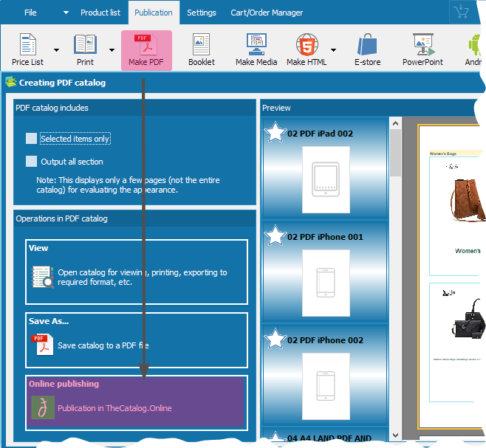
Task: Toggle favorite star for 02 PDF iPhone 001
Action: (x=275, y=235)
